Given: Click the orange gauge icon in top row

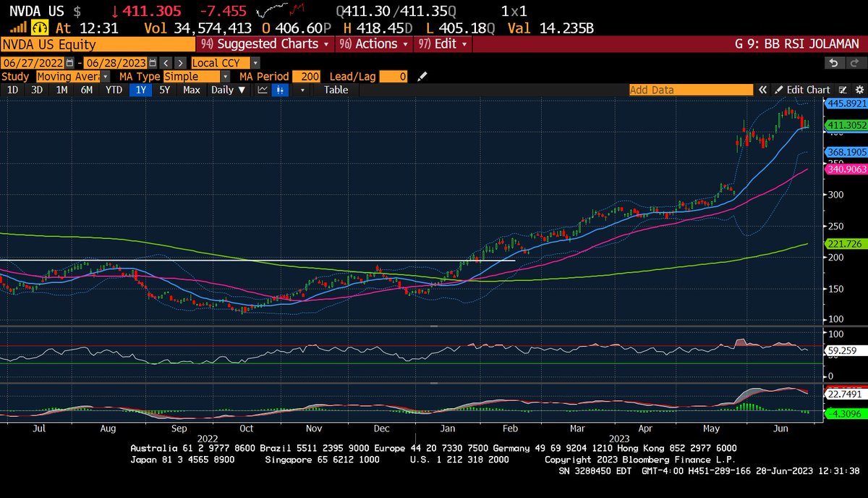Looking at the screenshot, I should (x=41, y=28).
